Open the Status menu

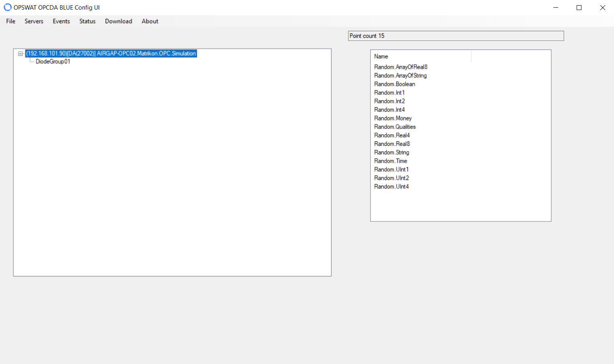pos(87,21)
